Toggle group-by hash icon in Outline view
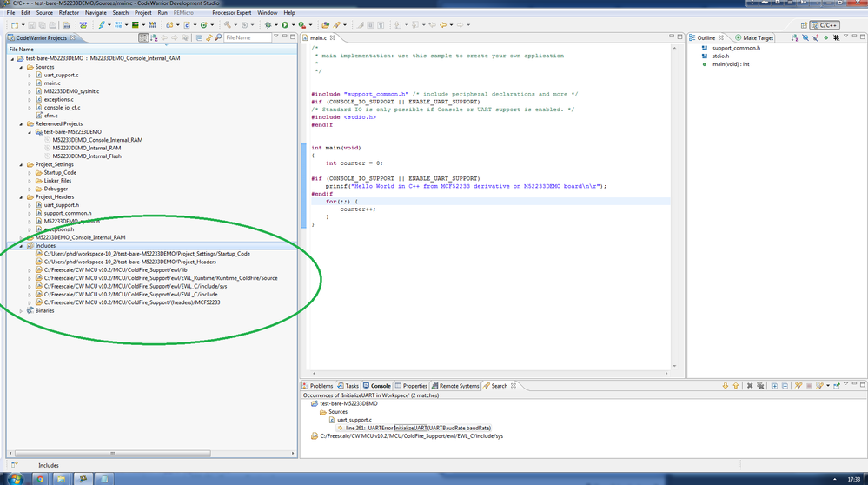 (x=837, y=37)
